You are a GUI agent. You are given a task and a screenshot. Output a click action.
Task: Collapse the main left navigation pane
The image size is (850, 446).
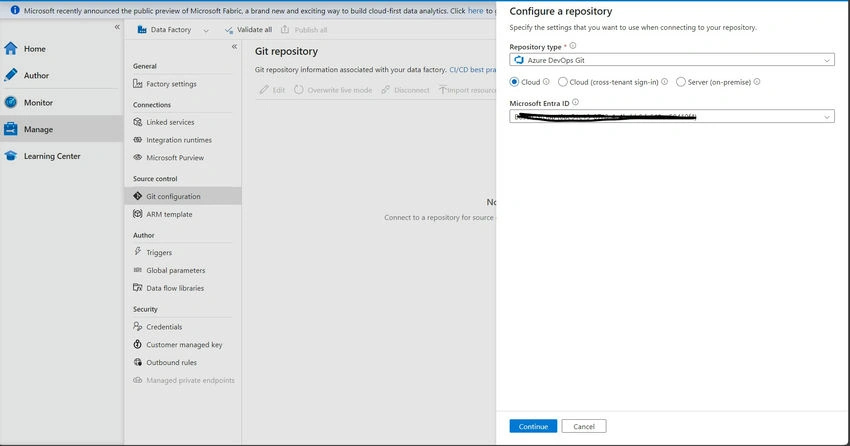pyautogui.click(x=117, y=27)
